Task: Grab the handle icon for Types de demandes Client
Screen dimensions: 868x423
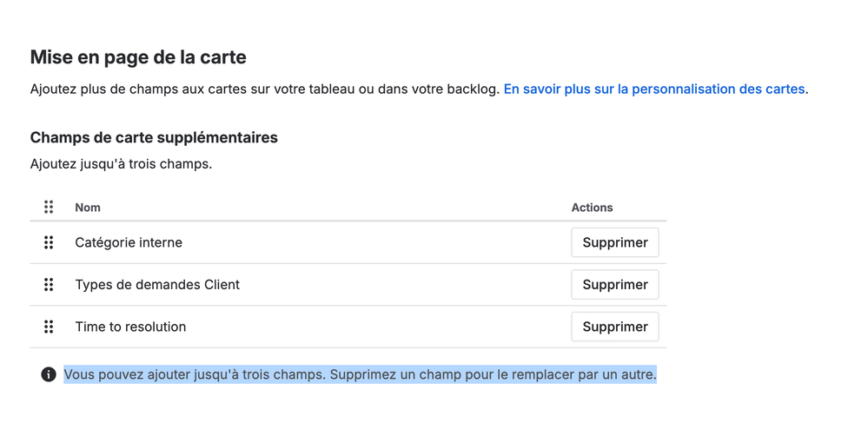Action: click(x=49, y=285)
